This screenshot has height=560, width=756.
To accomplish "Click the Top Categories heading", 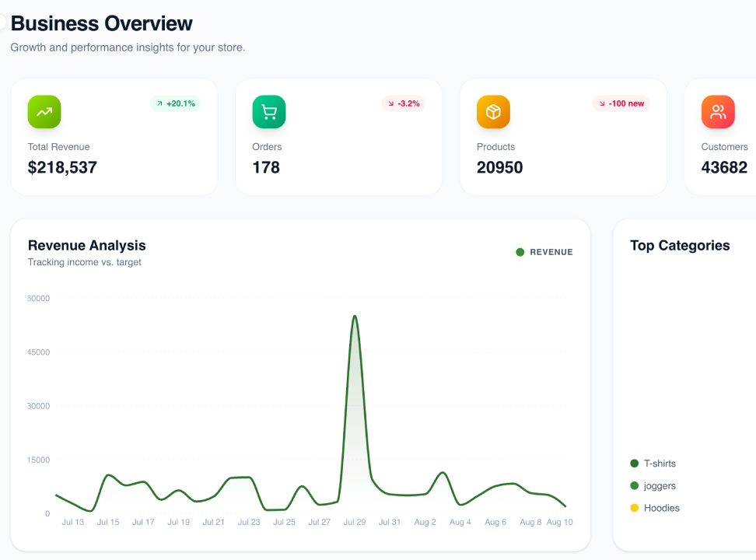I will 680,246.
